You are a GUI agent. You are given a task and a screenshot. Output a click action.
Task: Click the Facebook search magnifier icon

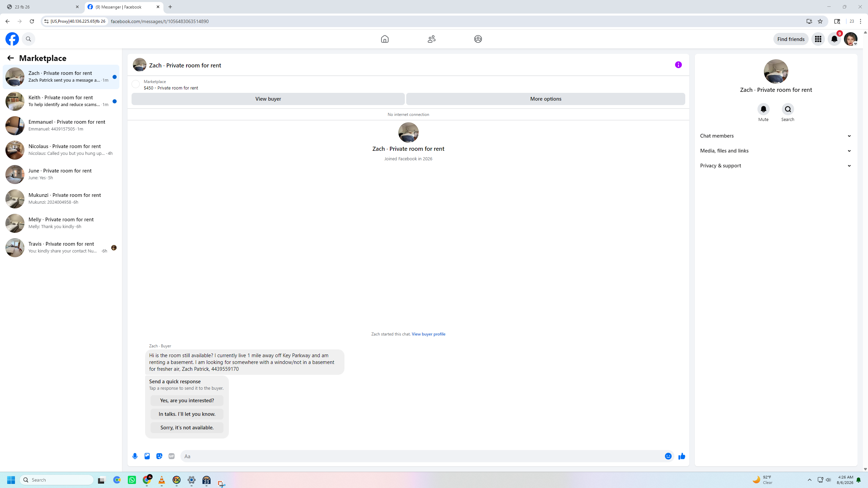tap(28, 39)
